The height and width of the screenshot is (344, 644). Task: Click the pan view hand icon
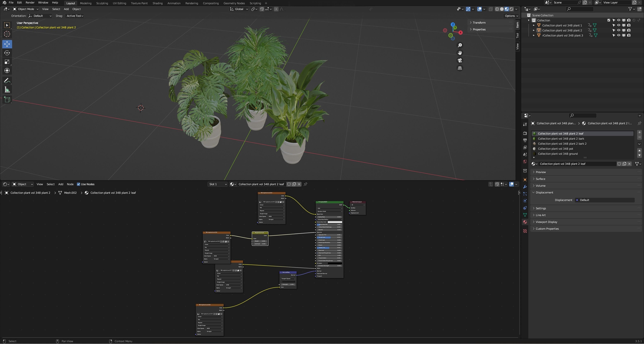(460, 53)
